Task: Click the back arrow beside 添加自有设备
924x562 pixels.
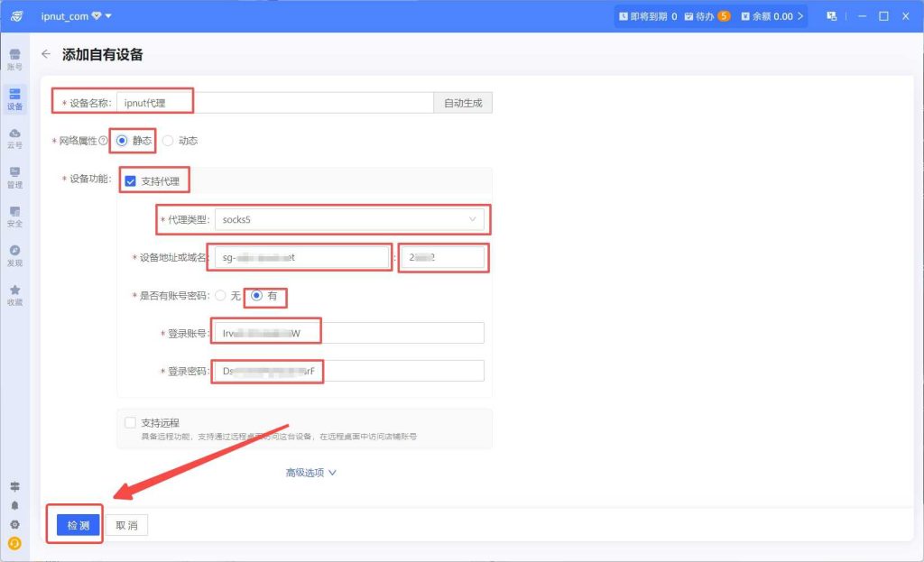Action: coord(46,54)
